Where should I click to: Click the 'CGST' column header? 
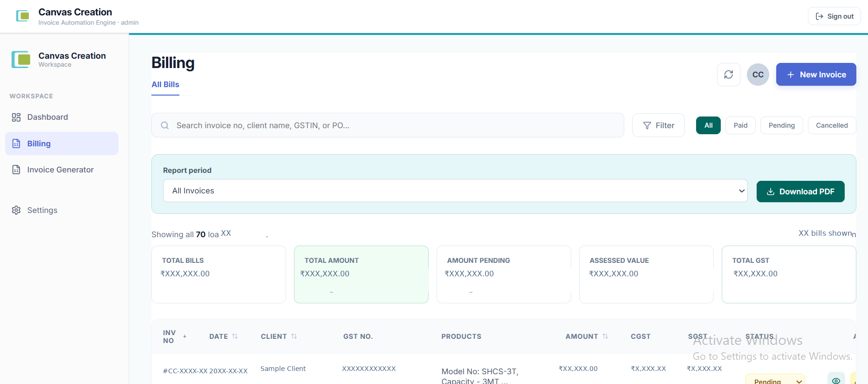click(x=641, y=336)
